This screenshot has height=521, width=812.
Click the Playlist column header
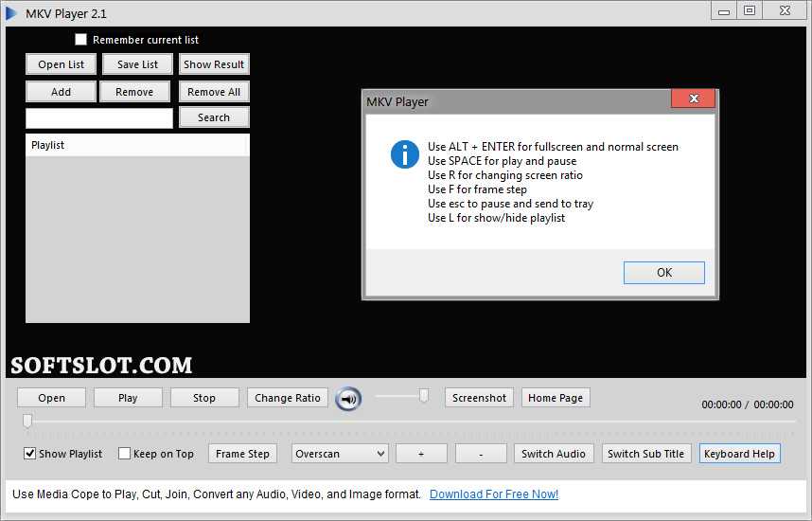coord(137,145)
